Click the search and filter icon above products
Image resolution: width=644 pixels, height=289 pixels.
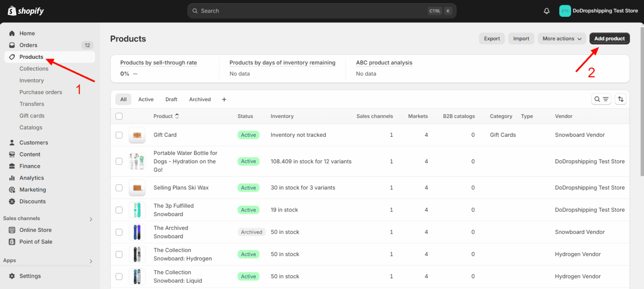coord(601,99)
